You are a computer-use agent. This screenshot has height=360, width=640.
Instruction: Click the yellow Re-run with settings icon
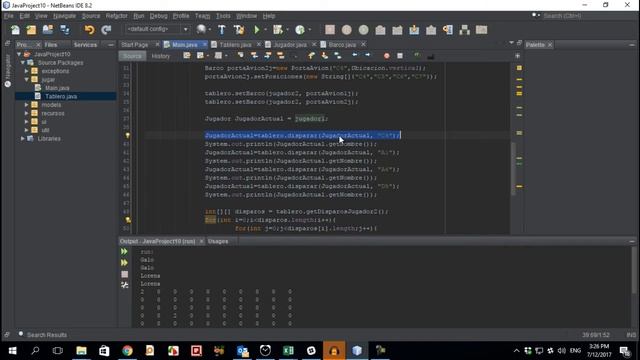pos(124,263)
